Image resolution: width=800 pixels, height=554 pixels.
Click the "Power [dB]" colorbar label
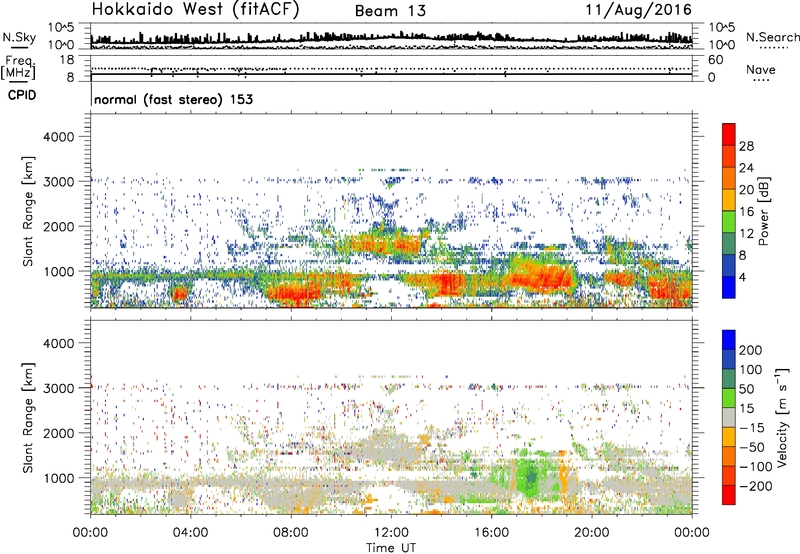click(x=763, y=211)
